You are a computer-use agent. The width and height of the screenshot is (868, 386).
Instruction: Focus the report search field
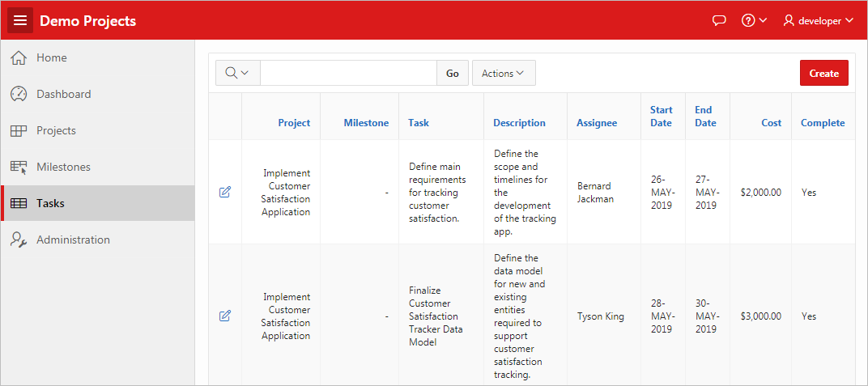[x=349, y=73]
